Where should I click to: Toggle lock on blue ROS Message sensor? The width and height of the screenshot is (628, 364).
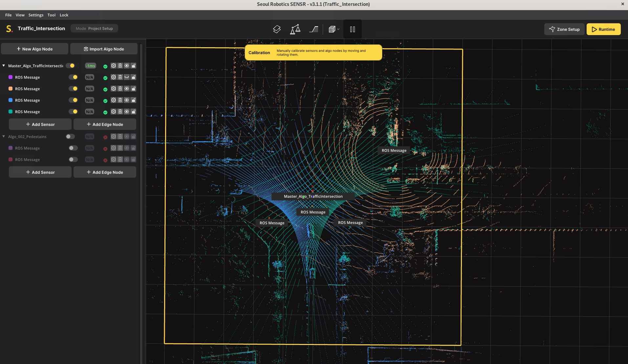click(134, 100)
